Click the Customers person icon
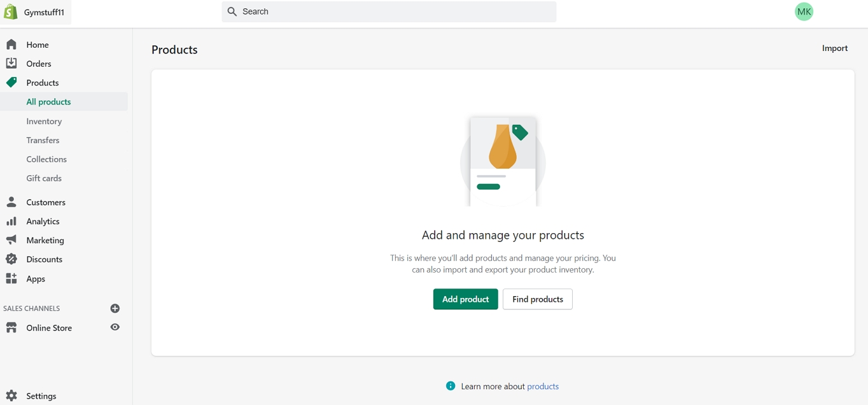Viewport: 868px width, 405px height. [11, 202]
